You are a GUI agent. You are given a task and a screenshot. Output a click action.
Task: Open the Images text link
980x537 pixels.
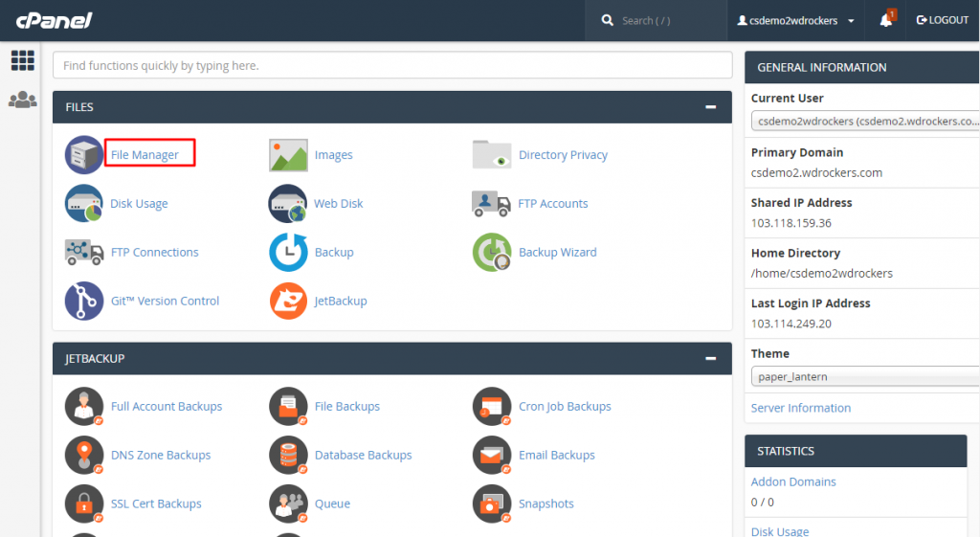(x=333, y=154)
